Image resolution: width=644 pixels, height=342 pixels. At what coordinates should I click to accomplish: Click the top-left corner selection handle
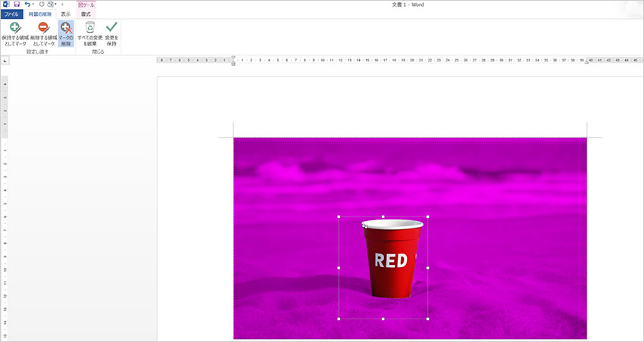click(x=339, y=216)
